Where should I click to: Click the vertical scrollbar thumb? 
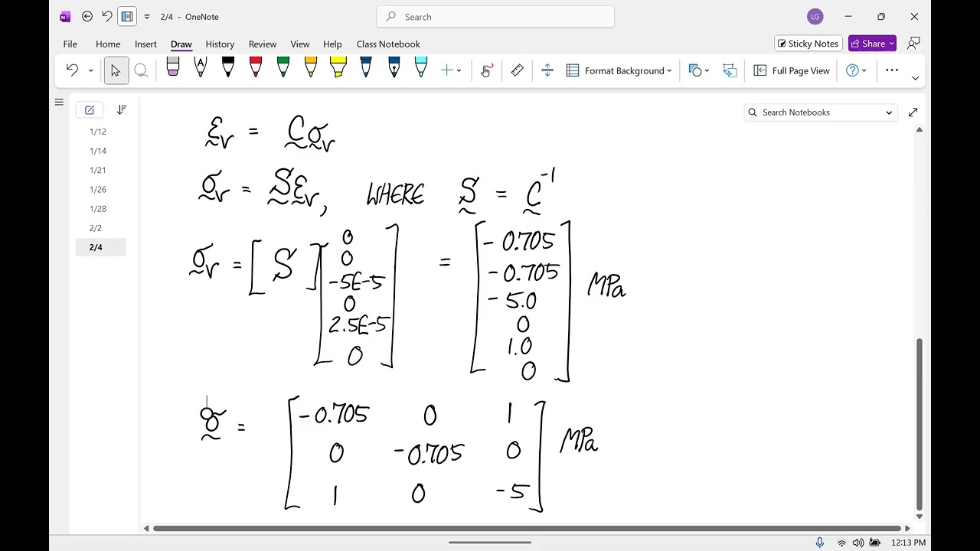click(919, 424)
